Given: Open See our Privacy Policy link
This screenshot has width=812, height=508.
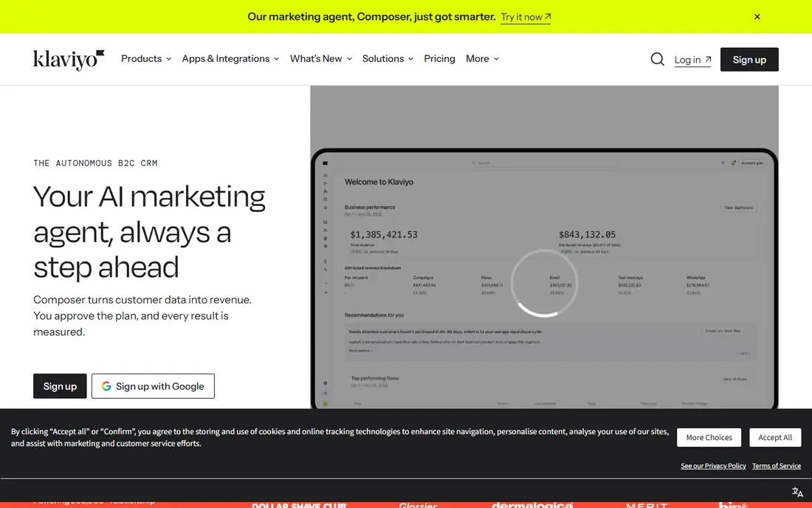Looking at the screenshot, I should click(x=713, y=466).
